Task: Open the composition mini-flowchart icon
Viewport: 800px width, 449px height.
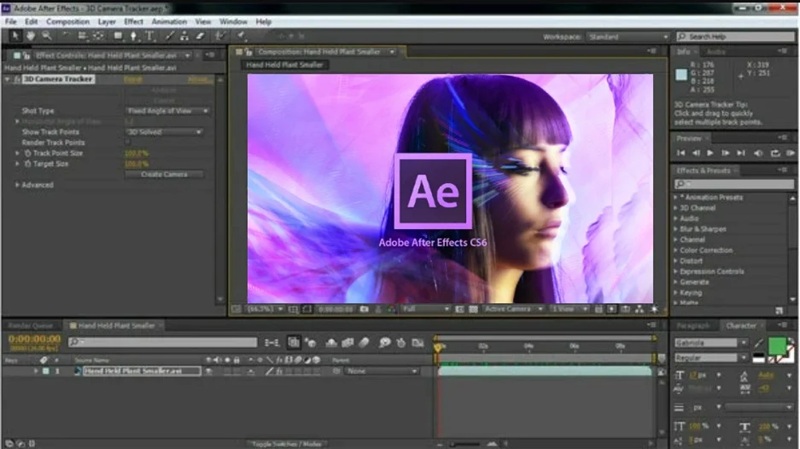Action: pyautogui.click(x=272, y=343)
